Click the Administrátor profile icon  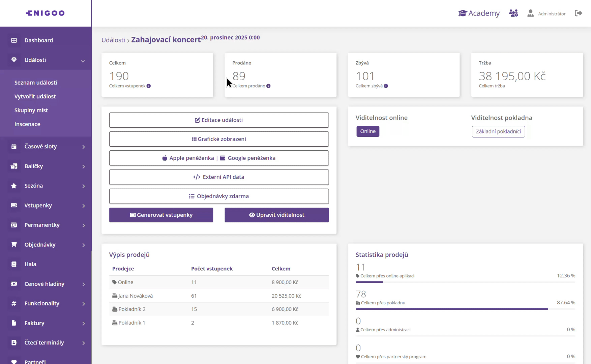pos(530,13)
